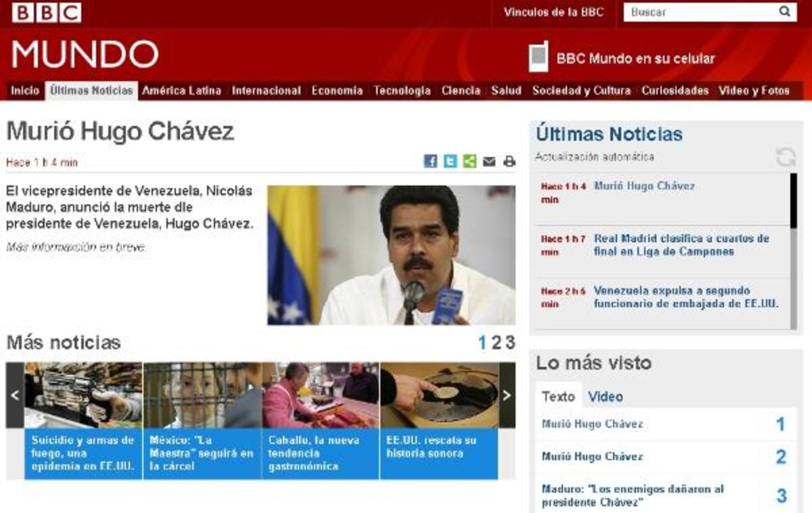Viewport: 812px width, 513px height.
Task: Open the BBC Mundo logo
Action: [x=85, y=55]
